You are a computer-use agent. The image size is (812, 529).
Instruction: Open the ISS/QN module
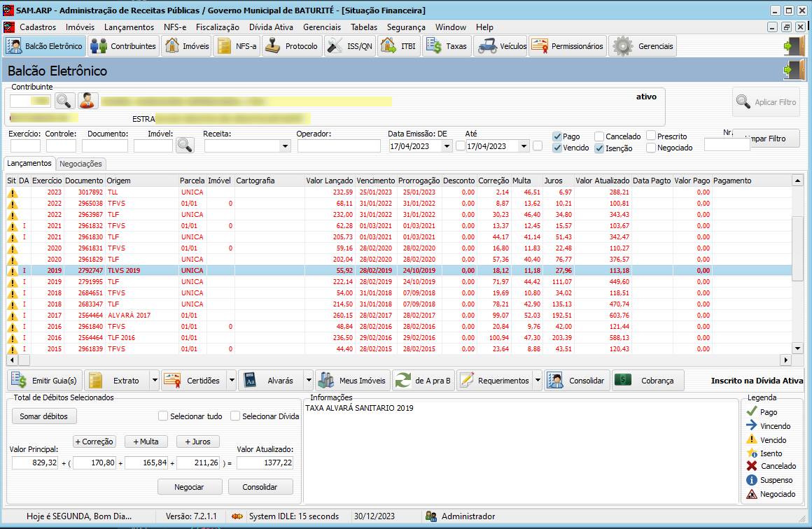349,46
